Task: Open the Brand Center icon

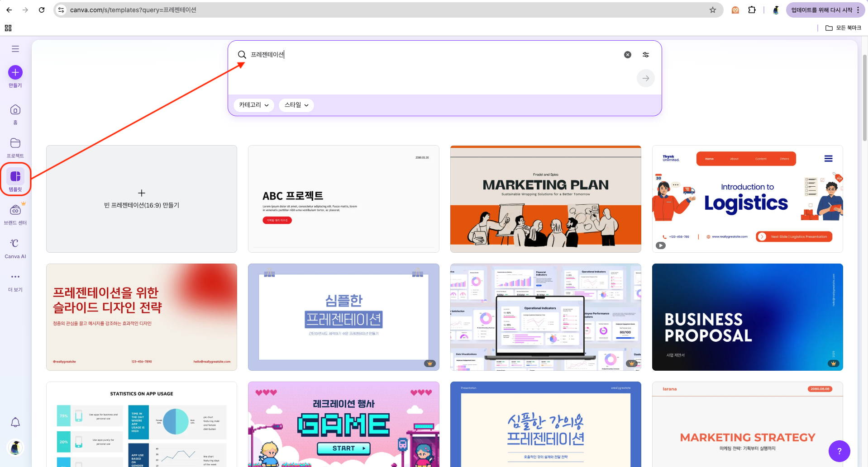Action: tap(15, 210)
